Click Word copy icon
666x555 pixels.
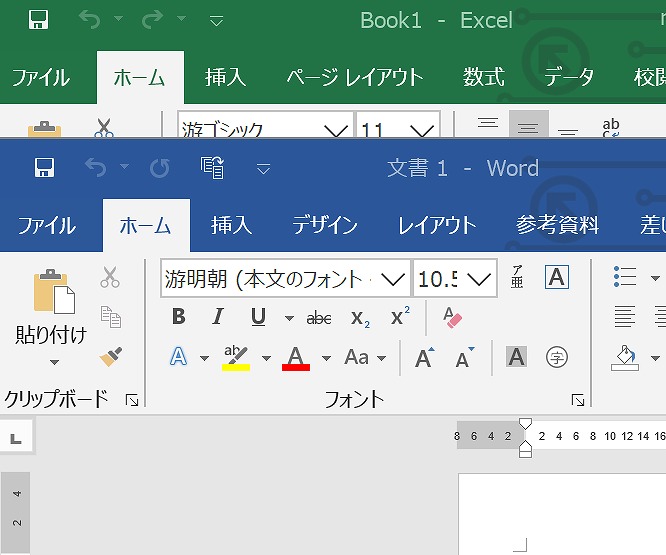pos(111,317)
